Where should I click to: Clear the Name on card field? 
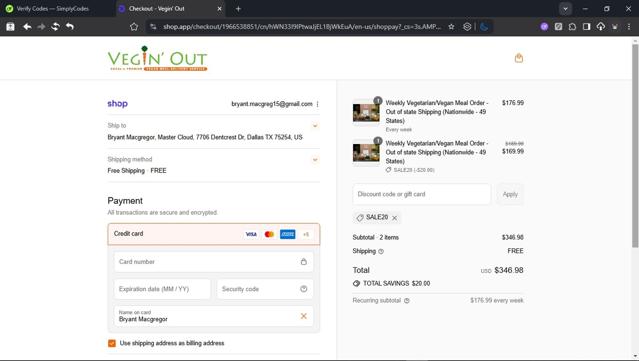304,316
